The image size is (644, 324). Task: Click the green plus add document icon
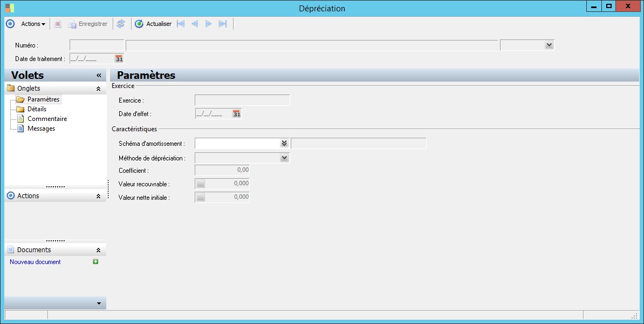95,261
